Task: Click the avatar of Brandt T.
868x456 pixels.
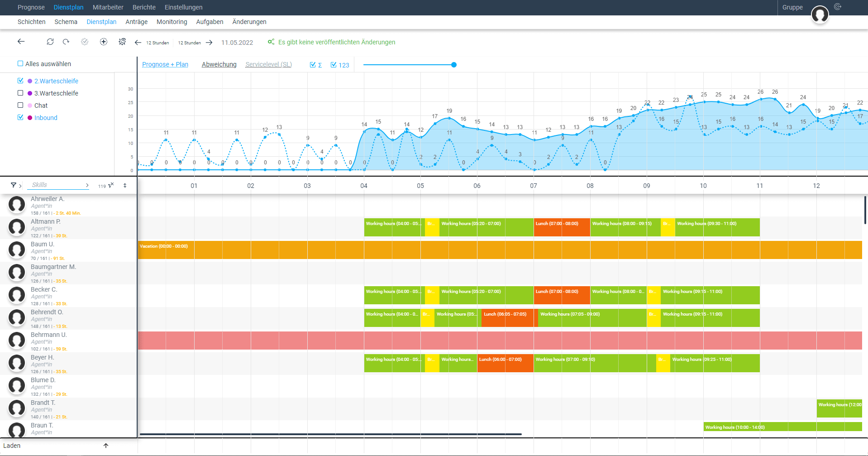Action: (x=17, y=408)
